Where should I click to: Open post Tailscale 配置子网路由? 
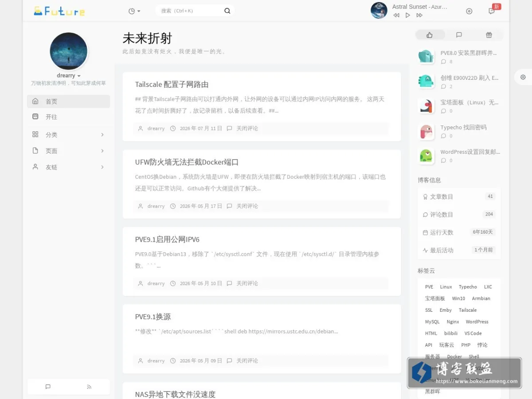pos(172,85)
